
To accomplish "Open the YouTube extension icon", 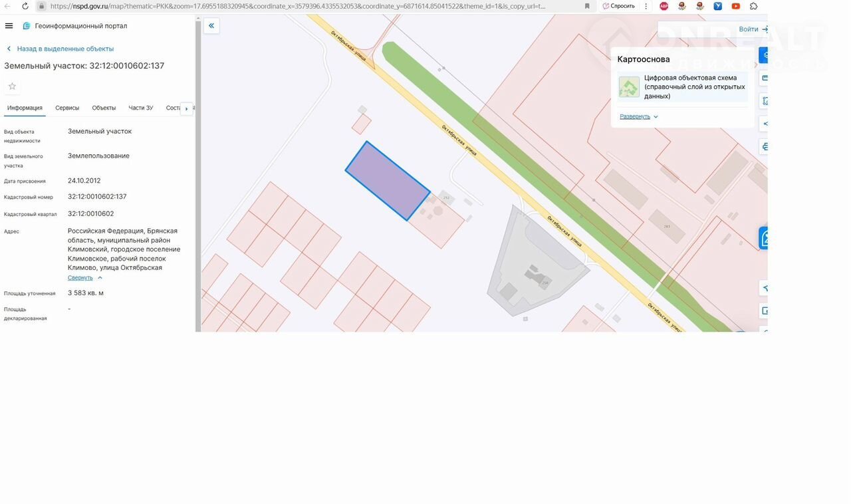I will coord(735,6).
